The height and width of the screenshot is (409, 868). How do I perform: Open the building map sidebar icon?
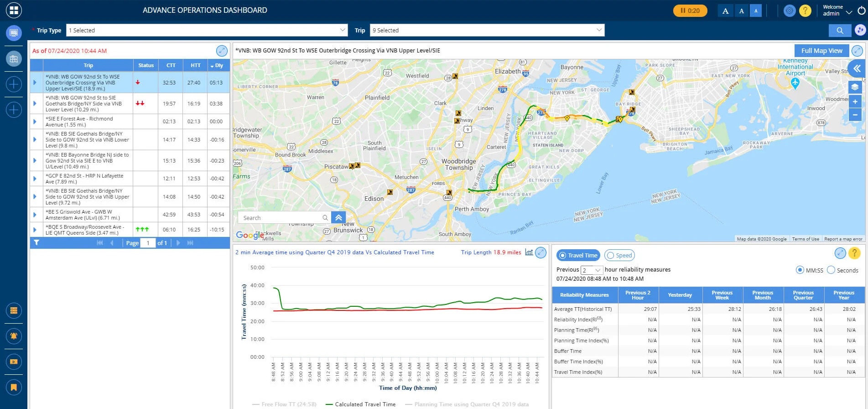[14, 58]
